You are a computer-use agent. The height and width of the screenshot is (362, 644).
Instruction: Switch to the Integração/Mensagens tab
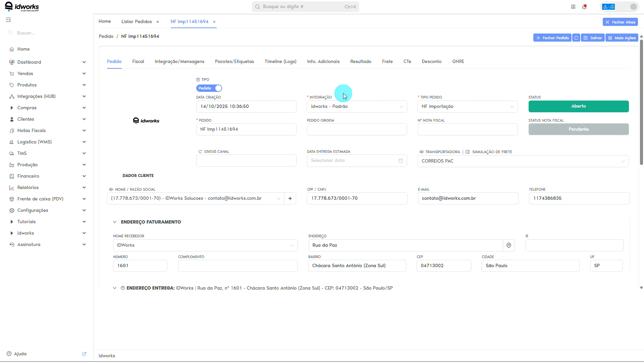pos(179,62)
